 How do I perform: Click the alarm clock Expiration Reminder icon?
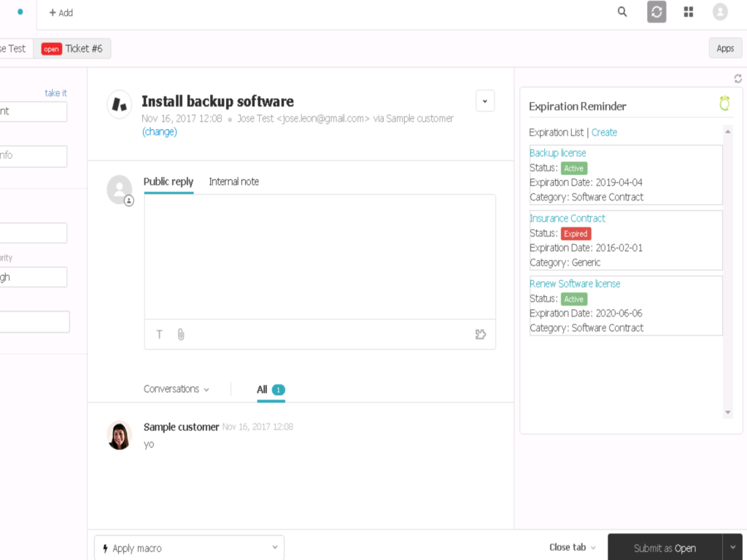click(724, 104)
